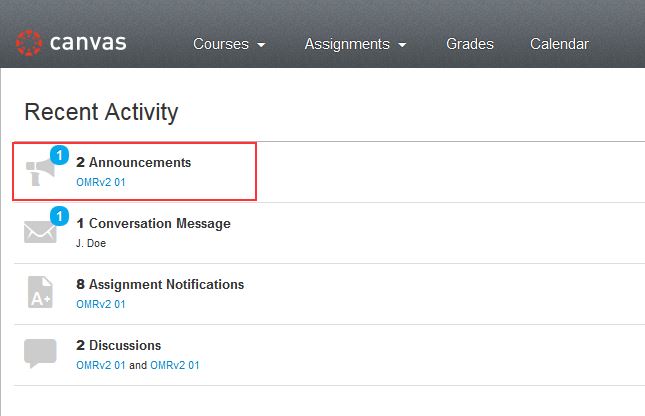Click the discussions speech bubble icon

40,353
